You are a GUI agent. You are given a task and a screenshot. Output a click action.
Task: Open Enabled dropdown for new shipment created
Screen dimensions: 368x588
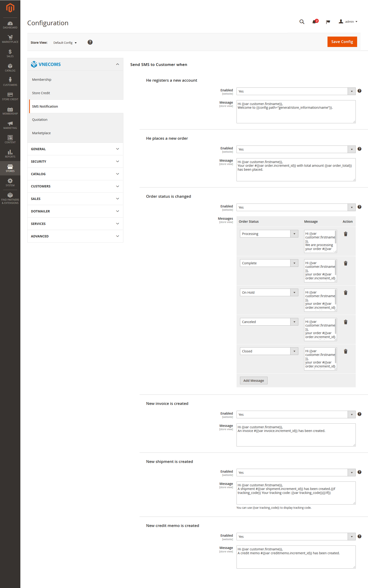click(296, 473)
